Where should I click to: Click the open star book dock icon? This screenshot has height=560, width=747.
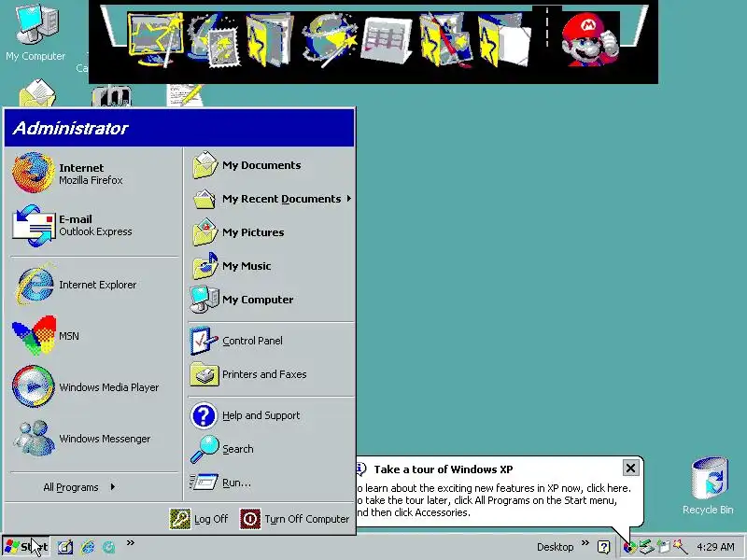click(x=270, y=39)
